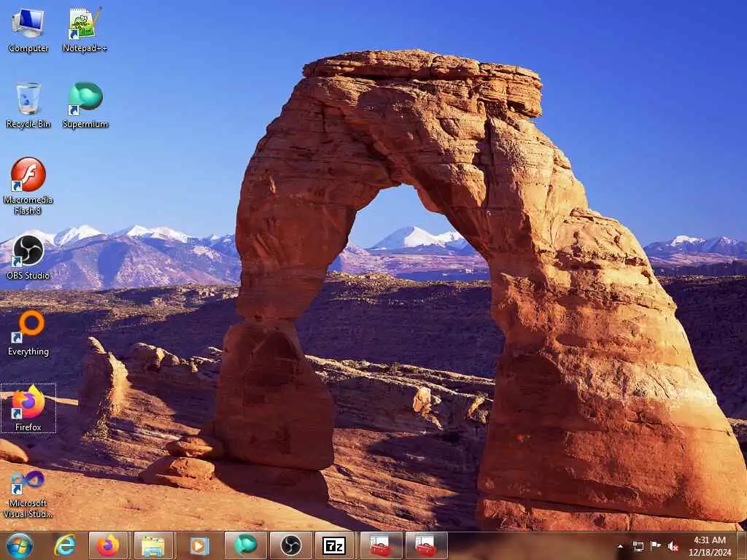Open the red toolbox taskbar button beside 7-Zip
This screenshot has height=560, width=747.
379,545
